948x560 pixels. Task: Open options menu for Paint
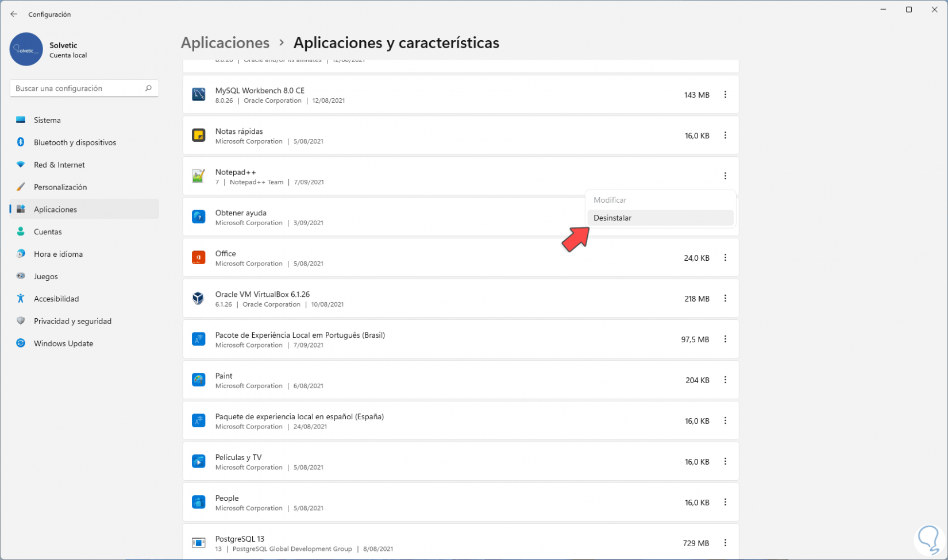(x=725, y=380)
